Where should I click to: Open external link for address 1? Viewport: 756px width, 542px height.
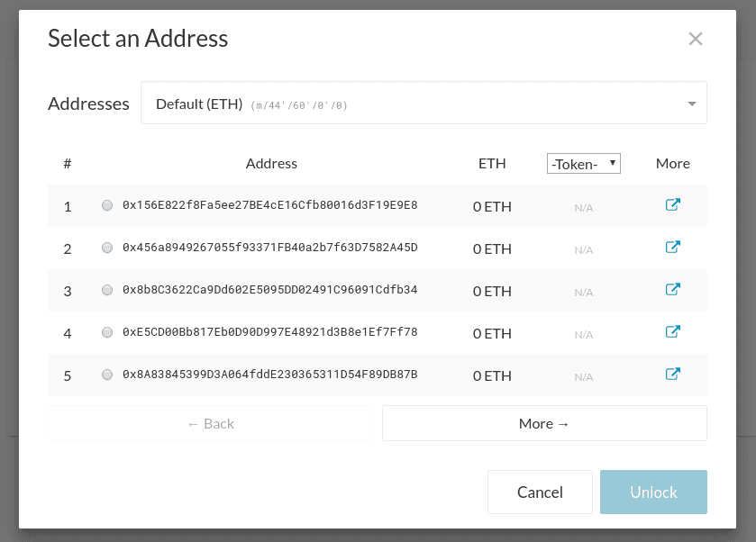672,204
